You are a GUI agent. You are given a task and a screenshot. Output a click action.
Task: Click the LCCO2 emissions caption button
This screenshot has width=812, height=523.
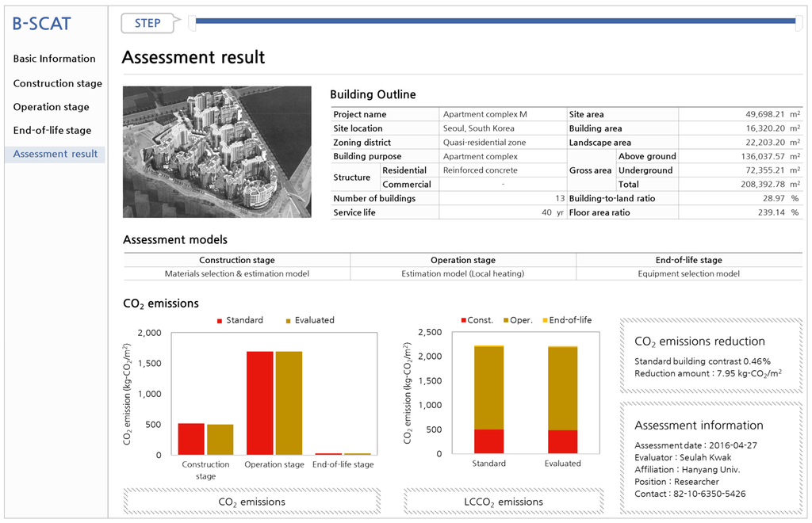pos(504,502)
